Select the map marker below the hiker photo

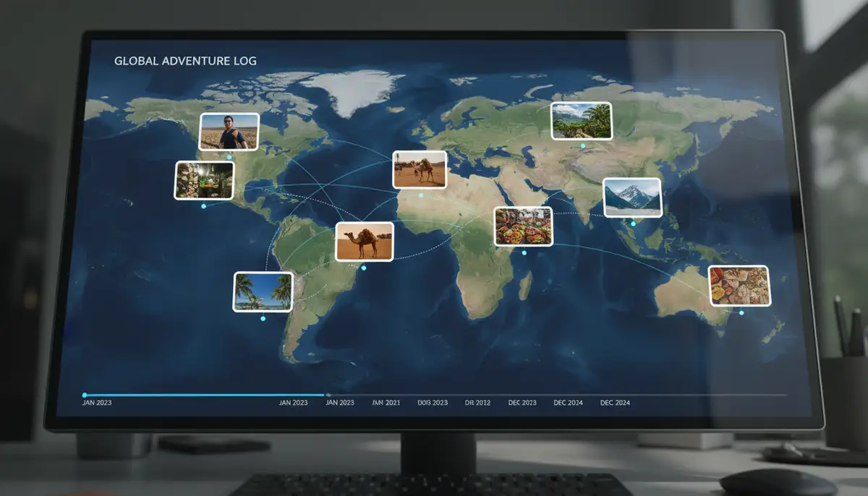click(x=230, y=156)
